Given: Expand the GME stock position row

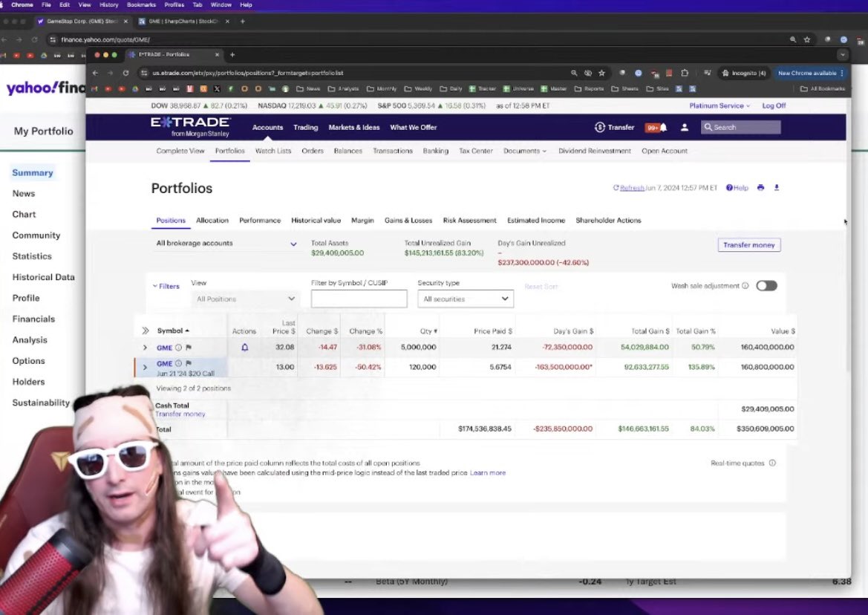Looking at the screenshot, I should pos(145,348).
